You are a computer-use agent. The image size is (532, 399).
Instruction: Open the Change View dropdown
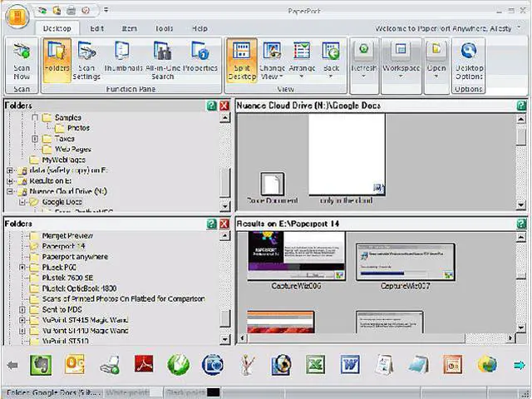[x=272, y=61]
